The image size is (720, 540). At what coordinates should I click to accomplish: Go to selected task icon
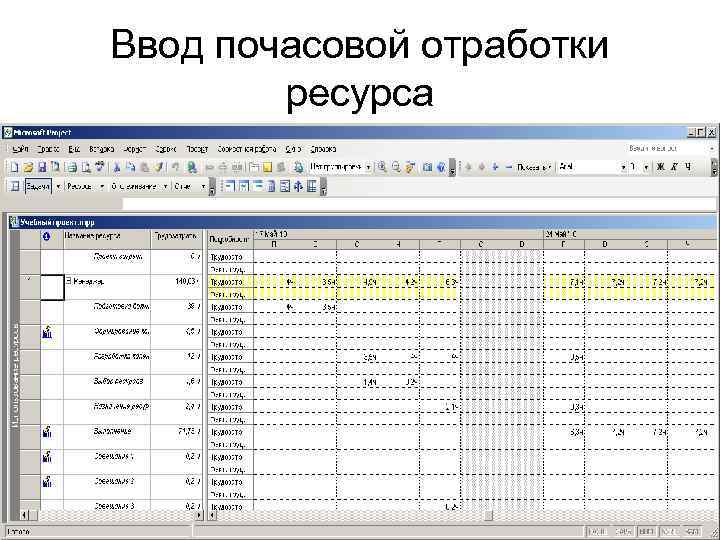(x=411, y=167)
